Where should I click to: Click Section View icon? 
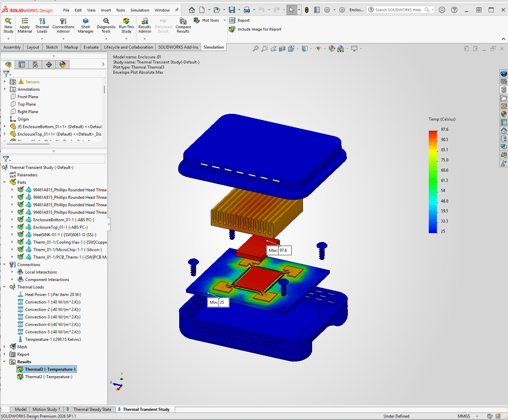tap(282, 49)
